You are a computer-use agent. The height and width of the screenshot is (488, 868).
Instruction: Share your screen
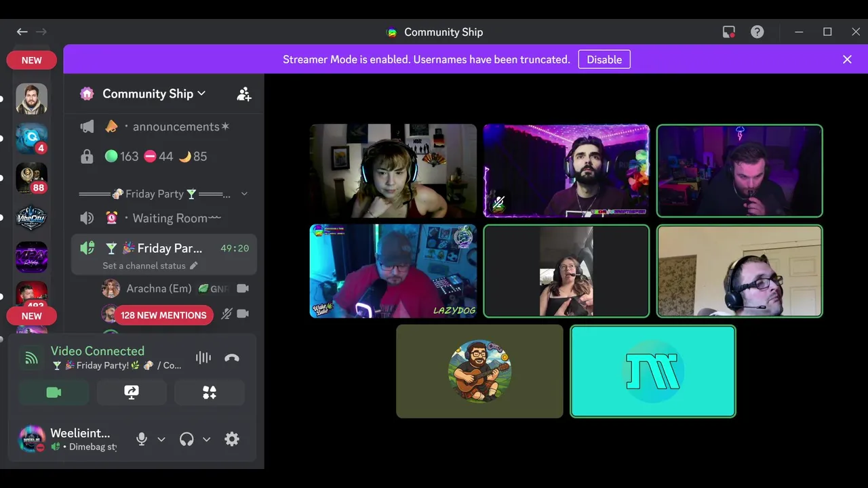click(132, 392)
